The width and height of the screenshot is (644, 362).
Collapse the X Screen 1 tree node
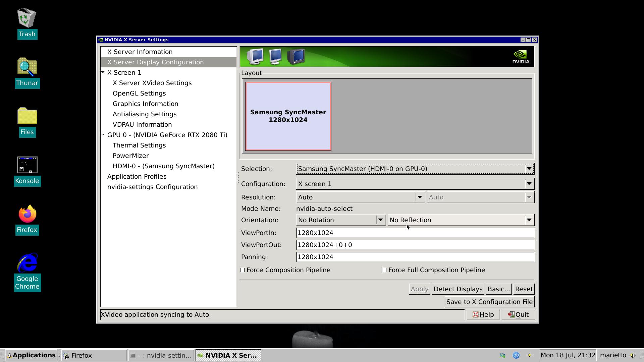[x=103, y=72]
